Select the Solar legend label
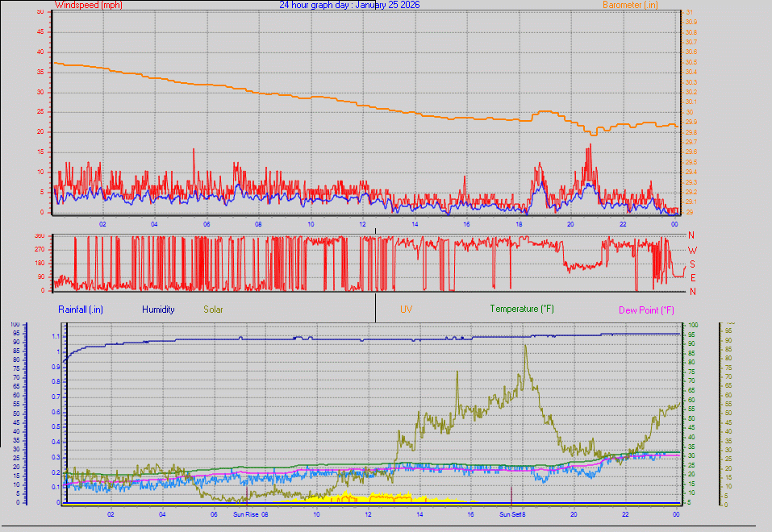Screen dimensions: 772x532 point(214,309)
